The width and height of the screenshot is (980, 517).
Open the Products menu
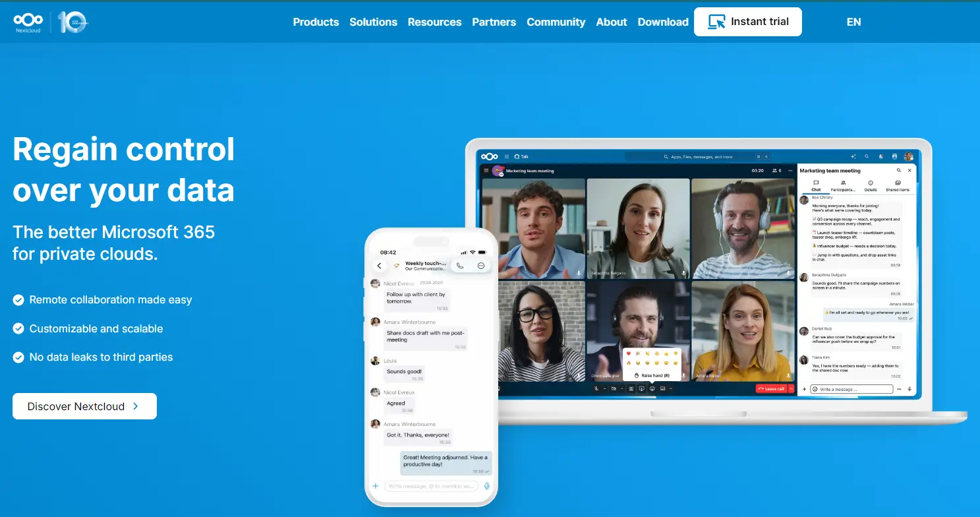pyautogui.click(x=316, y=22)
